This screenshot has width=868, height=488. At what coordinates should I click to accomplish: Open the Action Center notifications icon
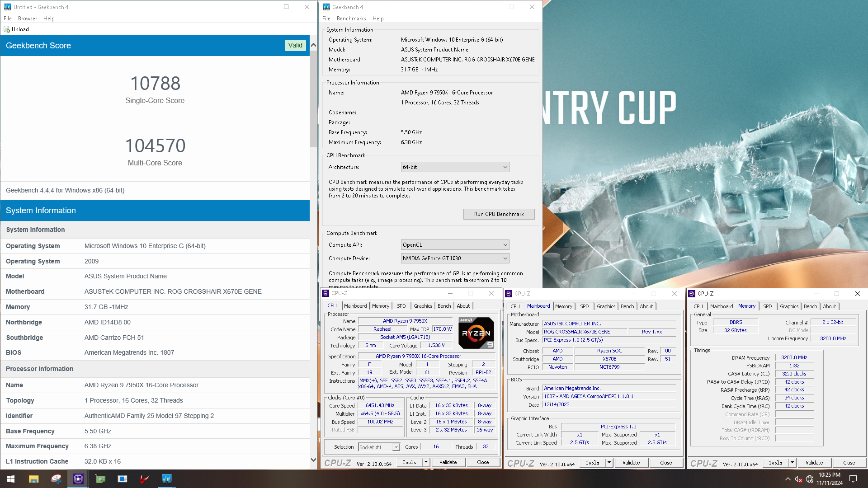pyautogui.click(x=853, y=479)
